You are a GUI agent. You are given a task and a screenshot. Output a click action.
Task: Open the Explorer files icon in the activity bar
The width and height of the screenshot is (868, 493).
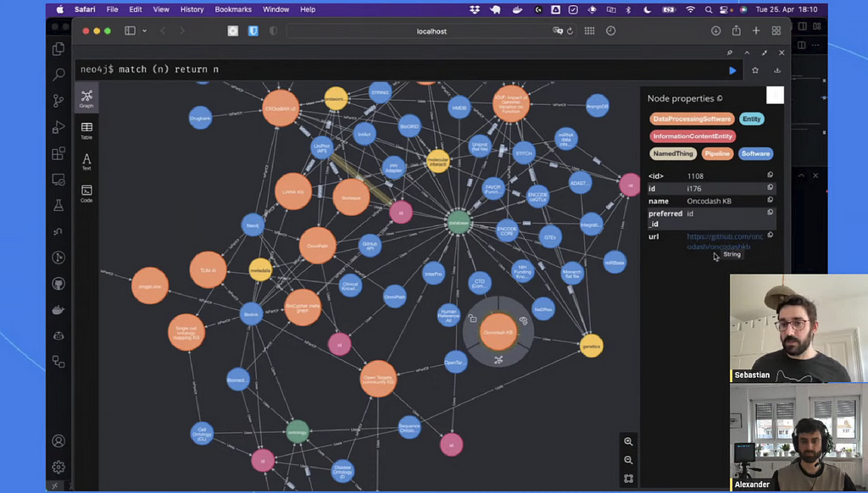coord(58,48)
